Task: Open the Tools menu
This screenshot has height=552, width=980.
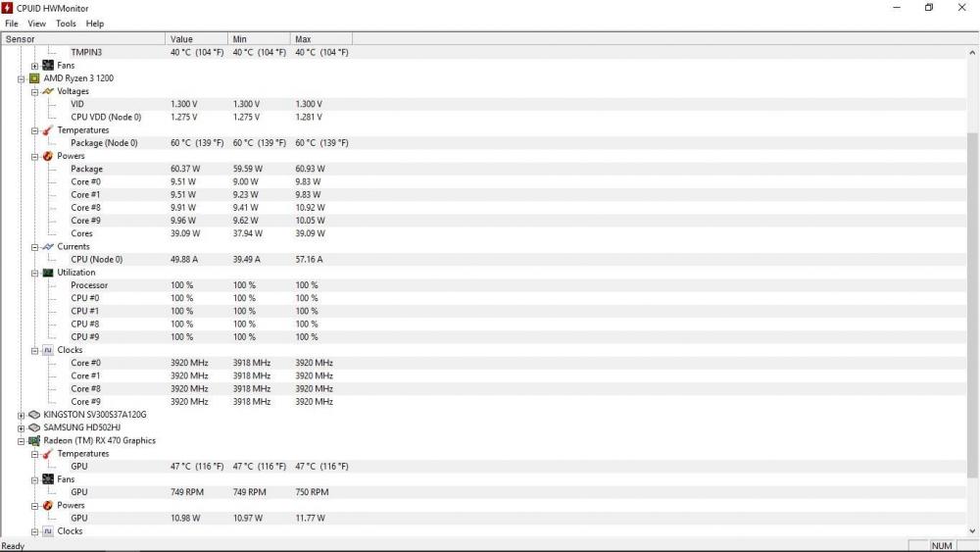Action: [x=66, y=24]
